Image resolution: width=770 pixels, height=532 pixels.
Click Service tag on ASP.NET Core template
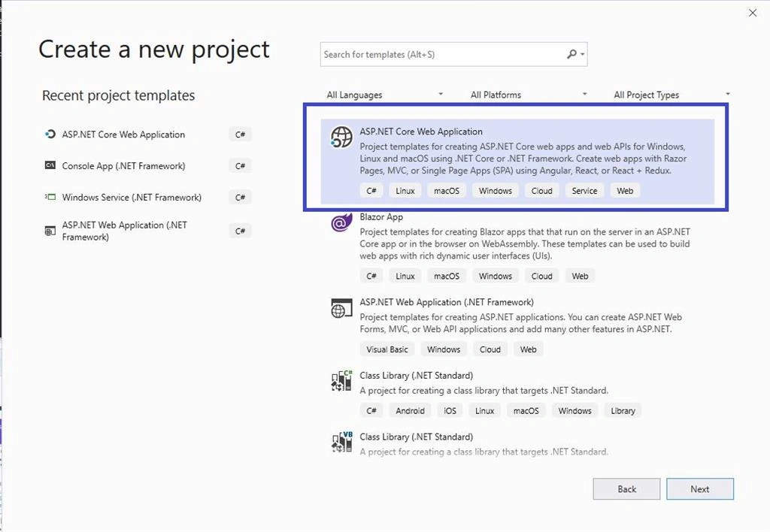584,190
